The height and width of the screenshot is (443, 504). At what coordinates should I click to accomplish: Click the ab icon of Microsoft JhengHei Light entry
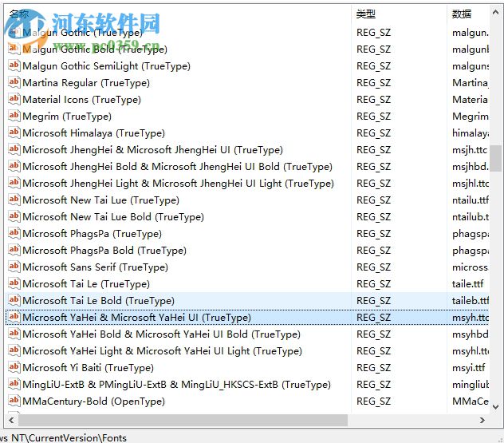pos(14,183)
